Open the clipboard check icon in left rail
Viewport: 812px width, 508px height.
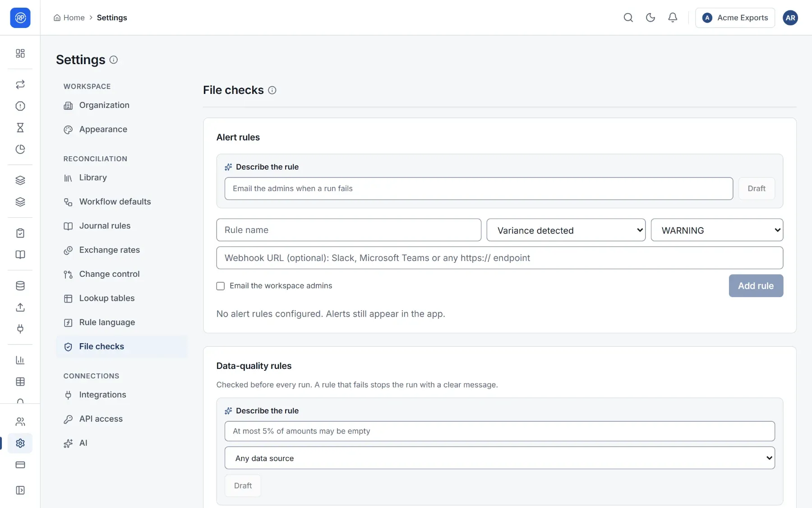coord(20,233)
